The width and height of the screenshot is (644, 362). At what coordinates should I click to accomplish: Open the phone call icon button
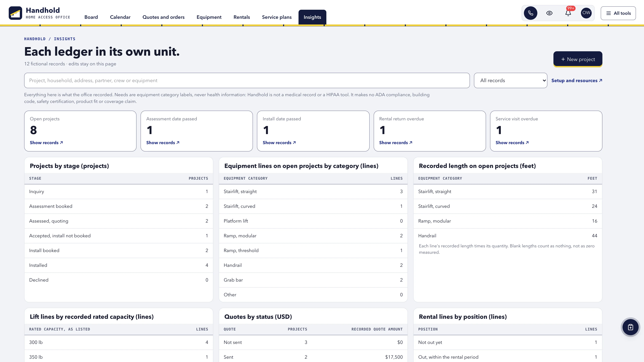pyautogui.click(x=530, y=13)
